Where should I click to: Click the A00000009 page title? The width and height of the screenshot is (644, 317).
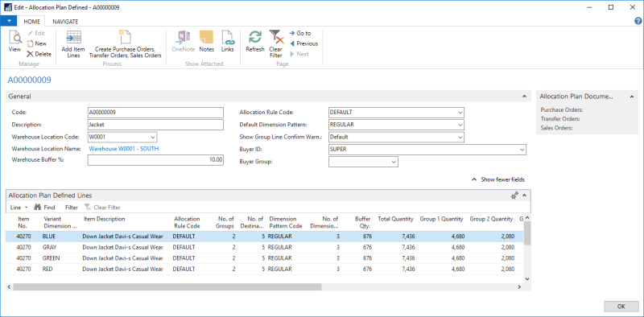tap(30, 80)
